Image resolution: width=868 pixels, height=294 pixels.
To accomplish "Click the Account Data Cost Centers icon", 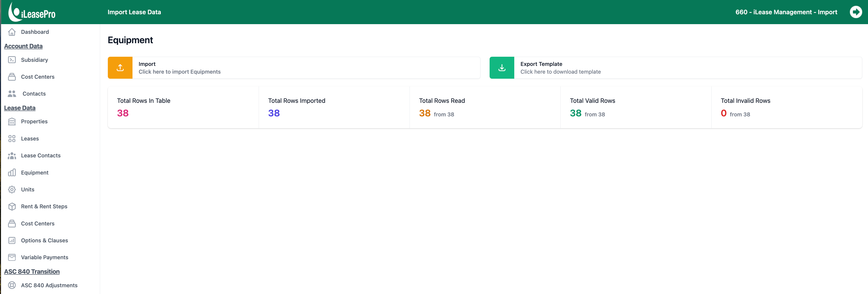I will (x=12, y=77).
